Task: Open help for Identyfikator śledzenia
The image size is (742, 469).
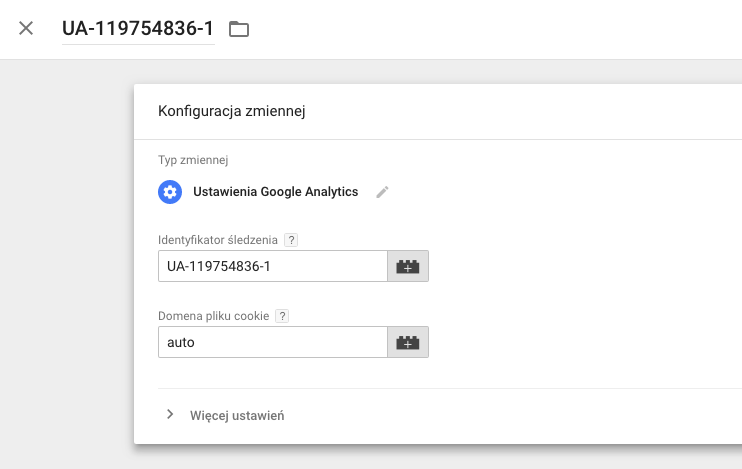Action: 291,240
